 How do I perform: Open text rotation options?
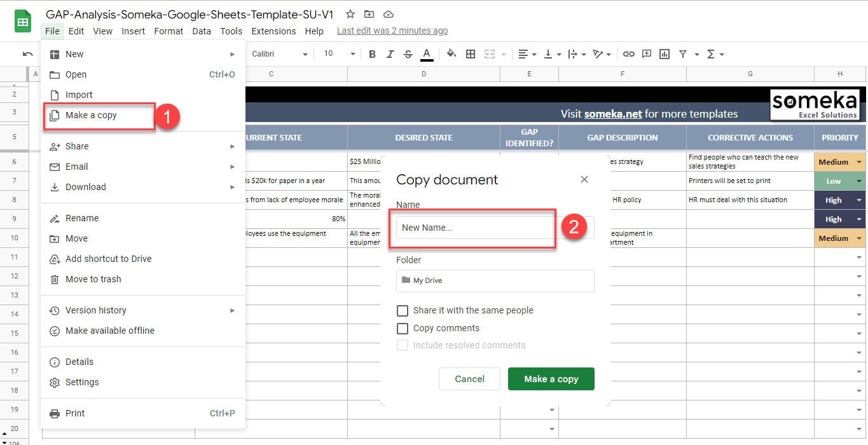coord(600,54)
